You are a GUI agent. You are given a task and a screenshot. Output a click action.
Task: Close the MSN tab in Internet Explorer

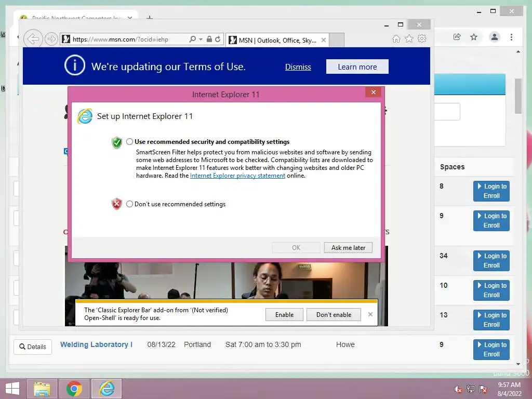point(323,40)
